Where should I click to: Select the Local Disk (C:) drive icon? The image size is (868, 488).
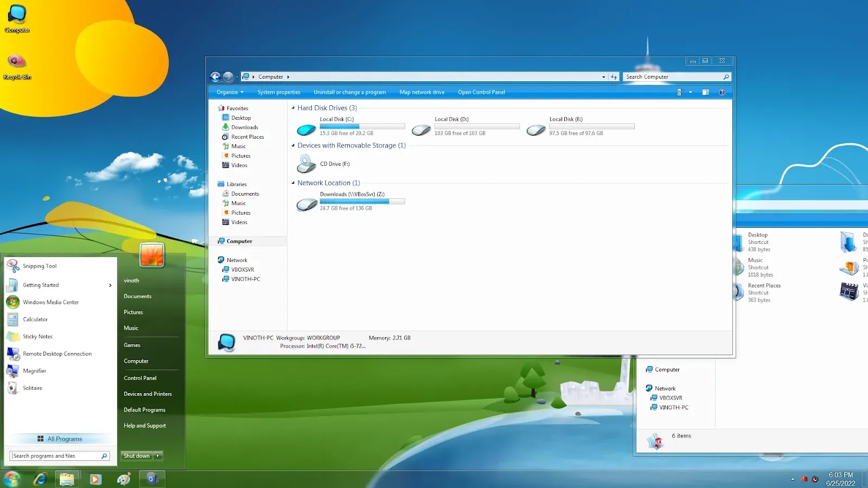(307, 130)
